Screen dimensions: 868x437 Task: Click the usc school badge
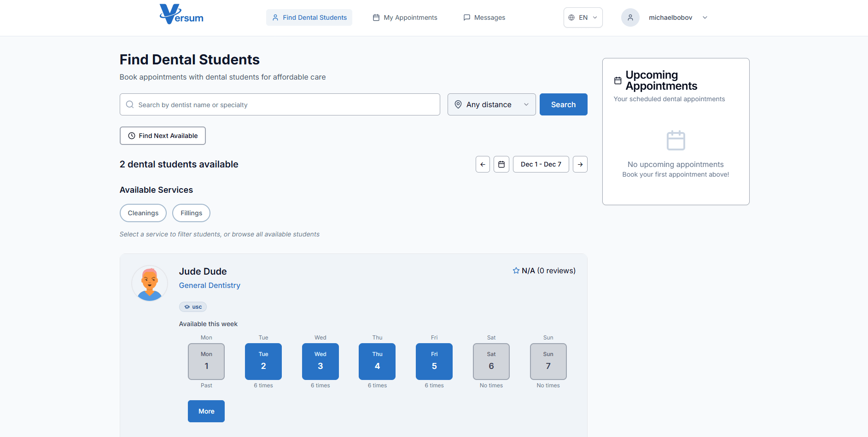point(193,307)
